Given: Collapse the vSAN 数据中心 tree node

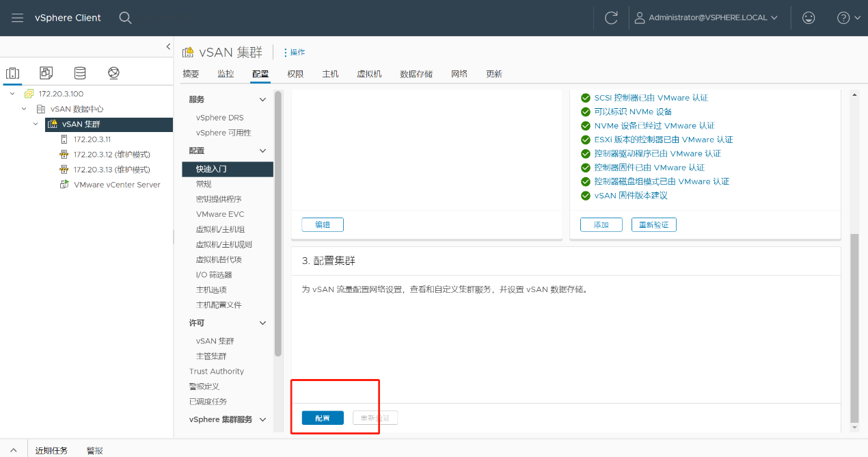Looking at the screenshot, I should [24, 109].
